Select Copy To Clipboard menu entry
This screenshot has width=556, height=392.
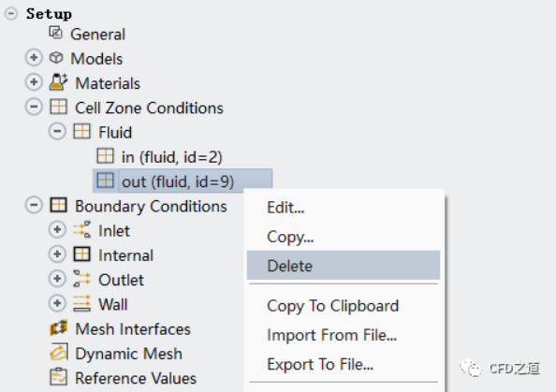point(344,306)
